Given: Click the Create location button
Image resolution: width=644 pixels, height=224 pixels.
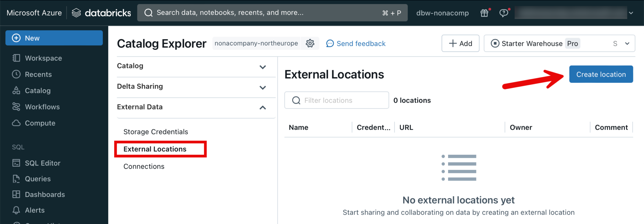Looking at the screenshot, I should (x=601, y=74).
